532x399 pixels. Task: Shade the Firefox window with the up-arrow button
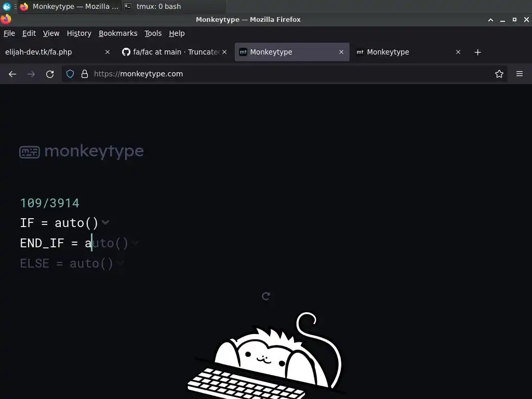pos(490,20)
